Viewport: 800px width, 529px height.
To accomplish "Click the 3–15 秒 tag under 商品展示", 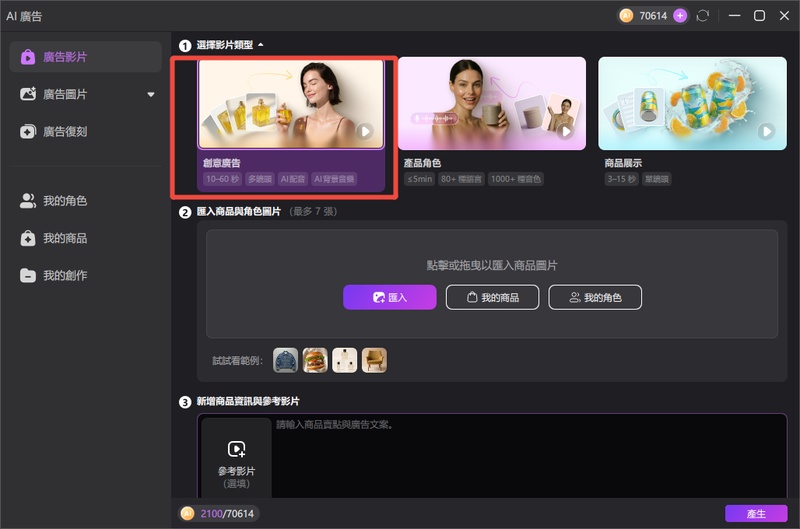I will [621, 179].
